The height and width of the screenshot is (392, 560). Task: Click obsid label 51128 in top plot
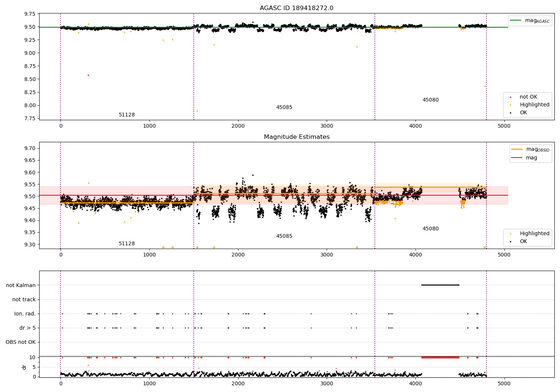pos(127,115)
